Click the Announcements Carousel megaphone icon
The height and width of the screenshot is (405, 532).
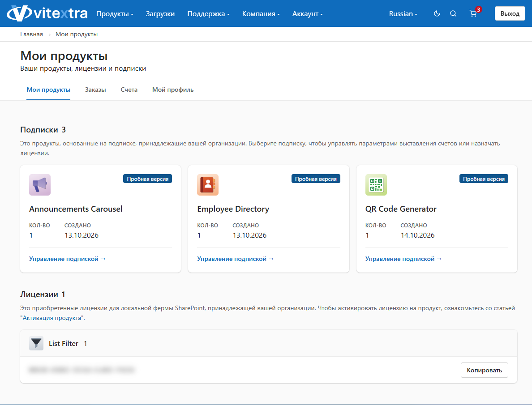(40, 185)
